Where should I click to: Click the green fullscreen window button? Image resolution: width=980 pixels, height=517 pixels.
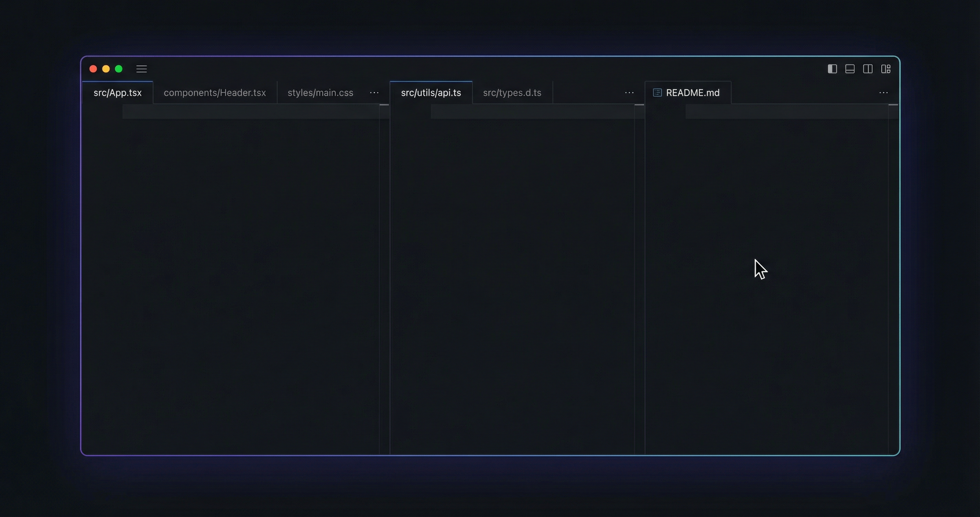(119, 69)
